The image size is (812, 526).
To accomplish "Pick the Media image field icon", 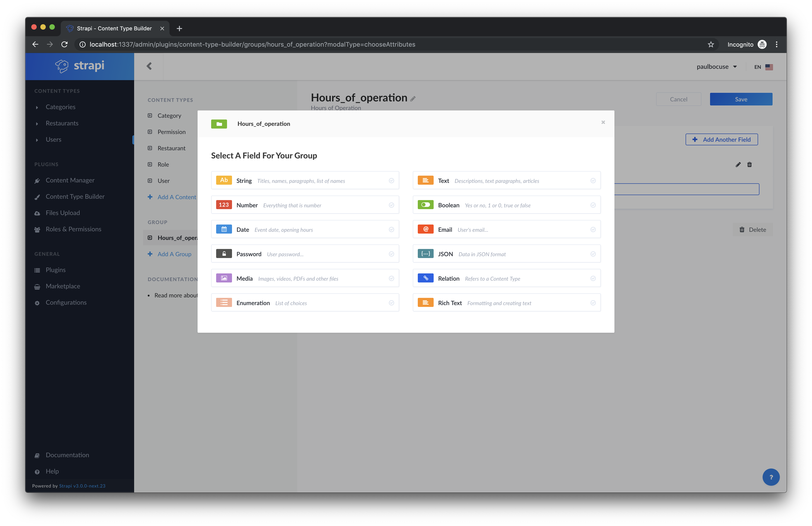I will pos(224,278).
